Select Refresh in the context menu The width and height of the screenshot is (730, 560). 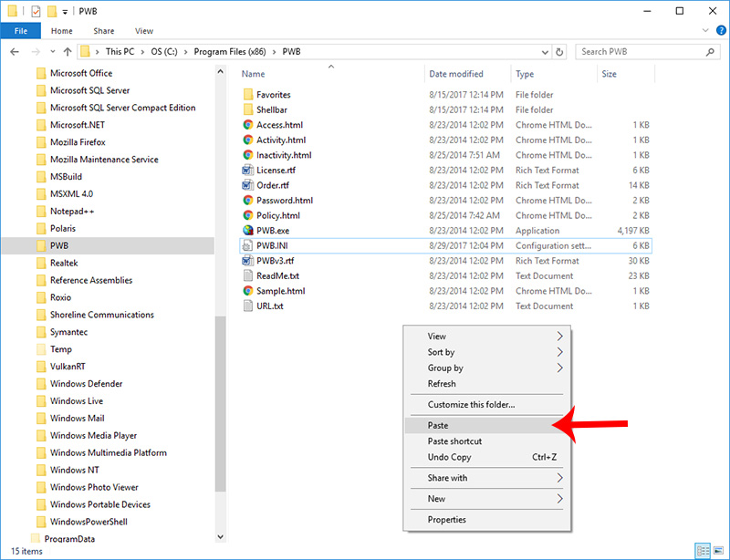pyautogui.click(x=487, y=384)
